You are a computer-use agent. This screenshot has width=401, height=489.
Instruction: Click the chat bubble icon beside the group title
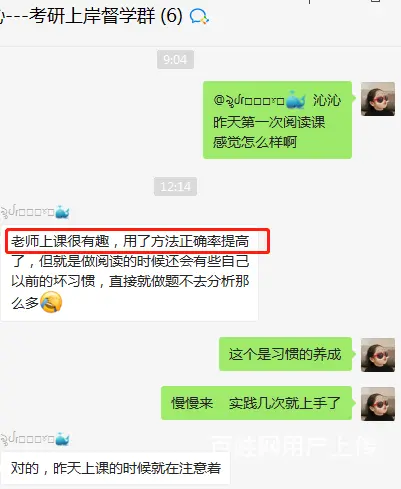pos(199,16)
